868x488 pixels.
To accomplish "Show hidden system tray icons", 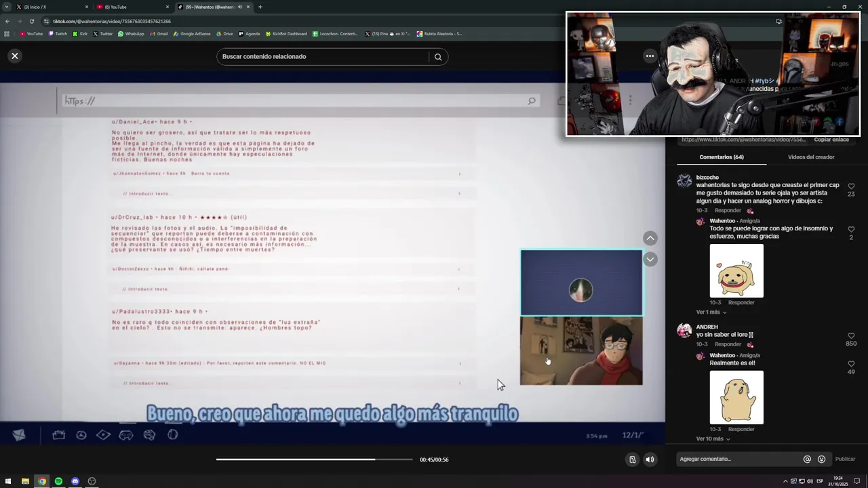I will [x=785, y=481].
